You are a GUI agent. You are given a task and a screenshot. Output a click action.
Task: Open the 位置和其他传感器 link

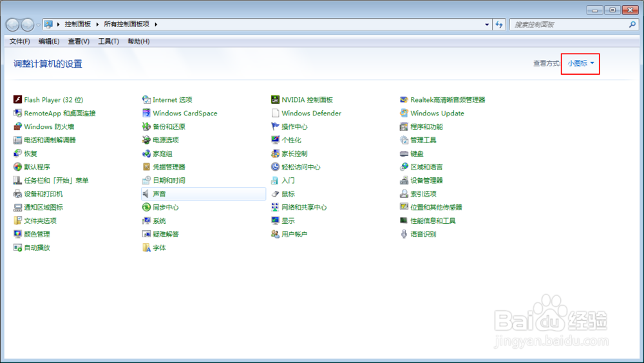(x=436, y=207)
